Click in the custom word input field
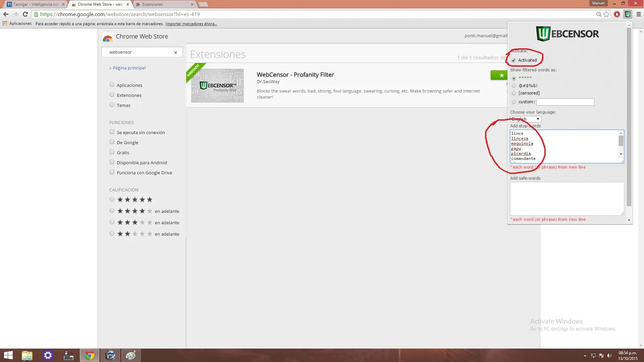 coord(565,102)
